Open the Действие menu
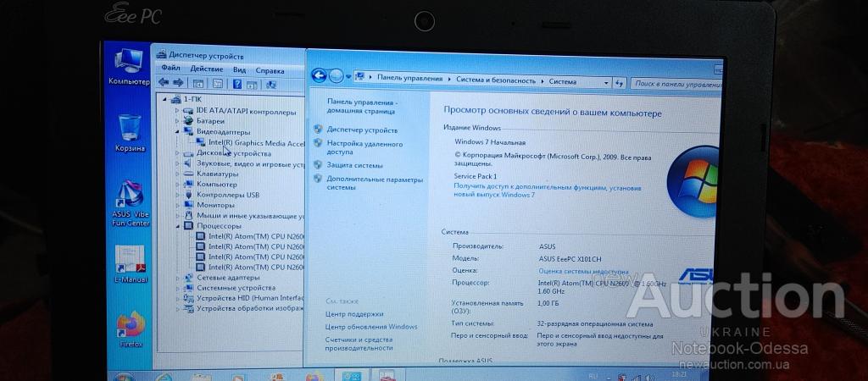 [207, 69]
